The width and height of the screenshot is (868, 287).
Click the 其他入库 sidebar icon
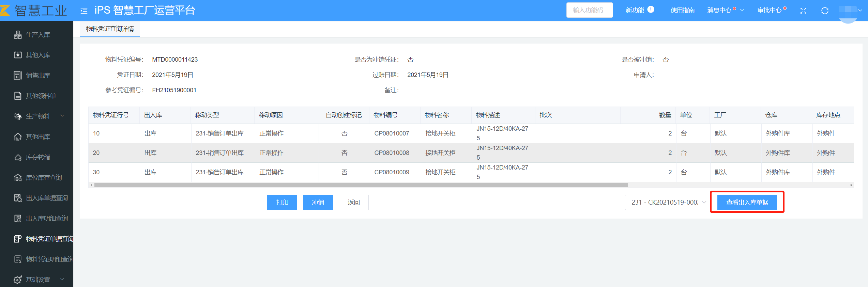point(18,55)
